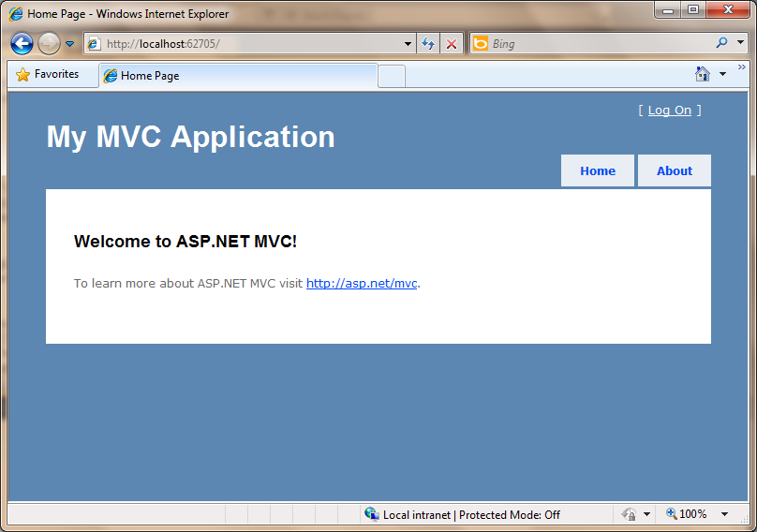Click the Refresh page icon
Viewport: 757px width, 532px height.
[428, 44]
